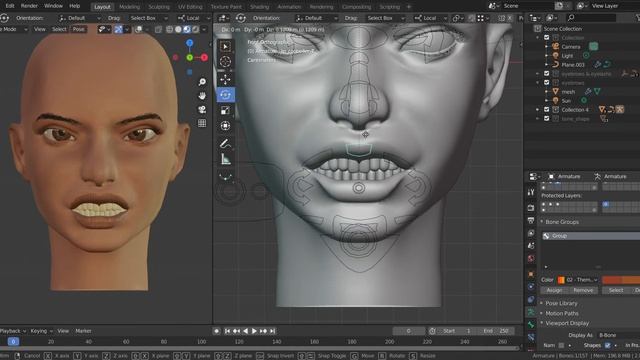Open the Armature data properties tab icon

[x=531, y=312]
